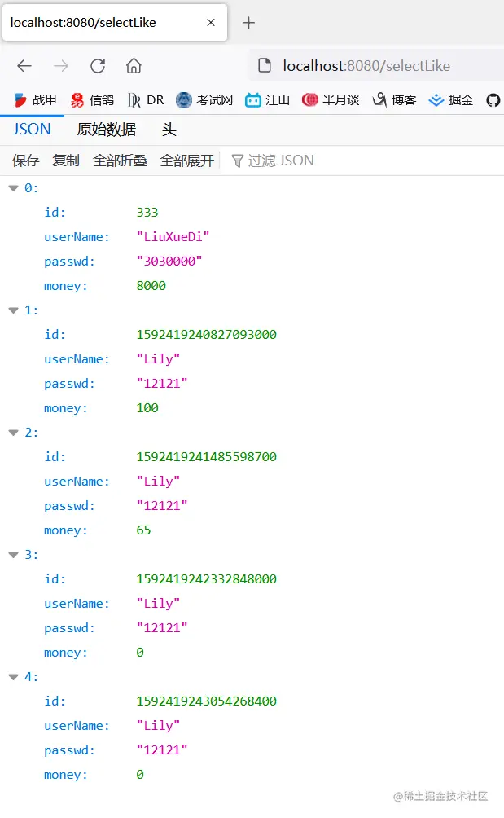The image size is (504, 818).
Task: Collapse JSON array item 0
Action: (14, 188)
